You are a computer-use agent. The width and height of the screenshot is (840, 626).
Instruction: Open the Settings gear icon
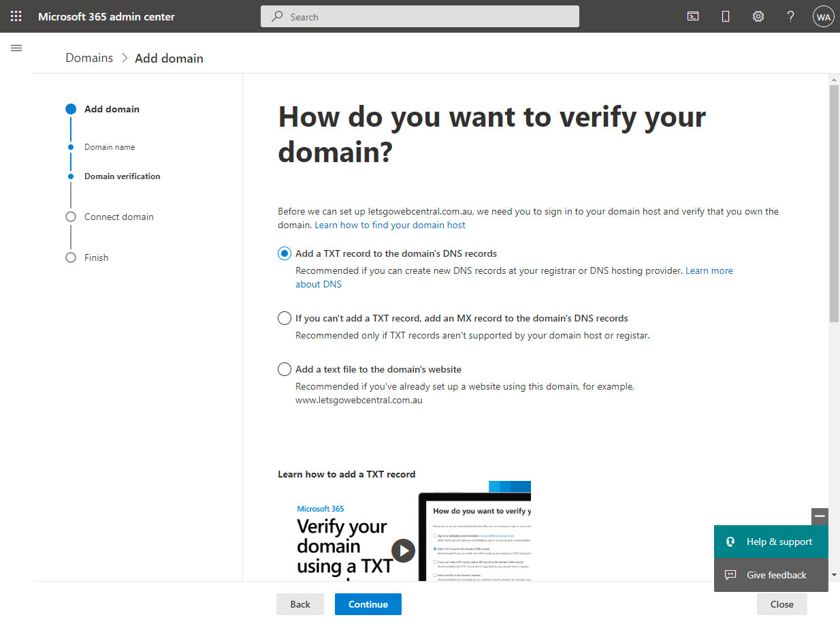[x=758, y=16]
